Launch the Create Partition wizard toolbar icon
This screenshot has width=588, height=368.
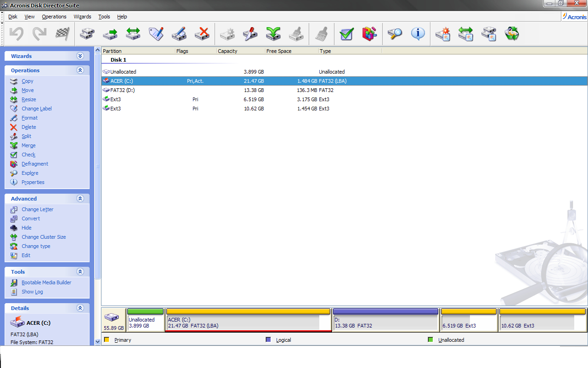click(443, 34)
